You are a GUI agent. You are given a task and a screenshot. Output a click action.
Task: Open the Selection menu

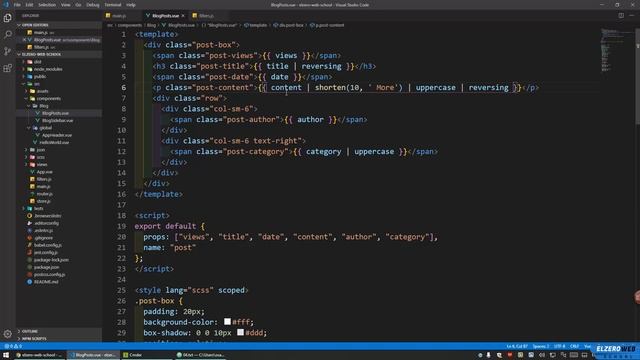click(x=47, y=5)
